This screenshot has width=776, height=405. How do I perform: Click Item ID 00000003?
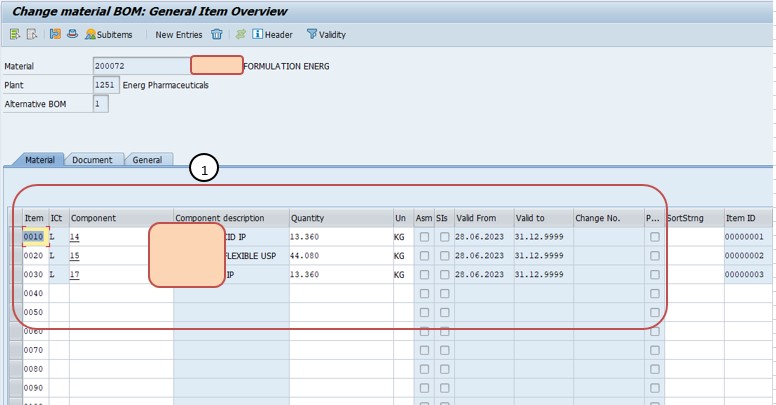coord(748,274)
